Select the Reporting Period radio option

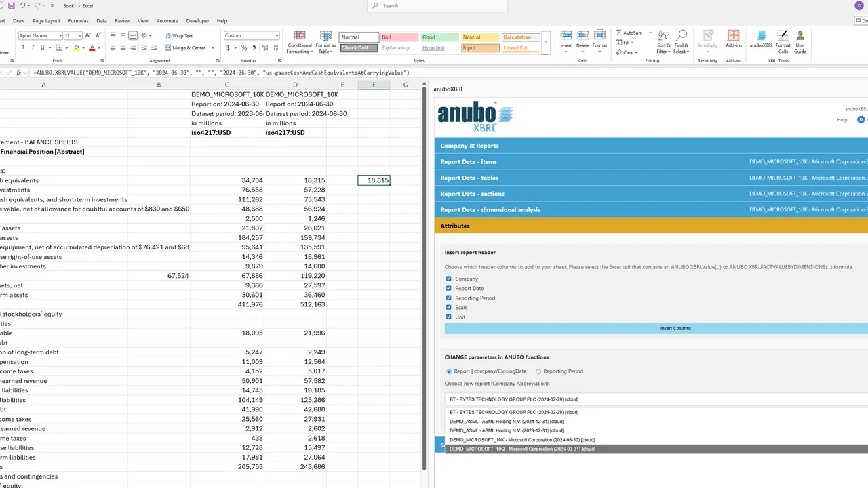(538, 371)
